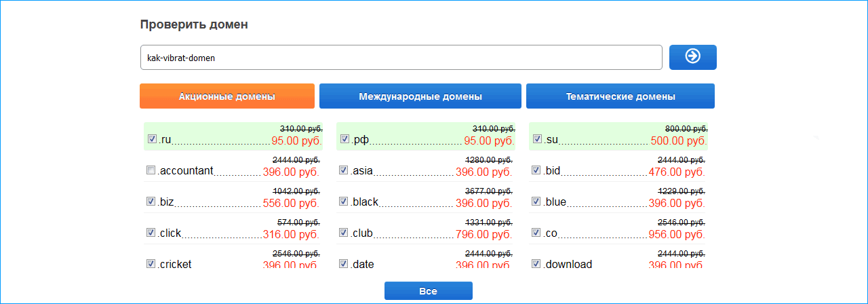
Task: Click the domain name input field
Action: (401, 58)
